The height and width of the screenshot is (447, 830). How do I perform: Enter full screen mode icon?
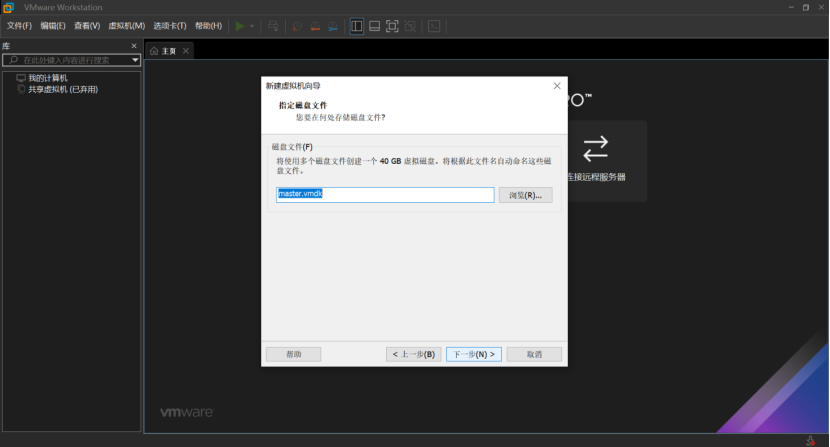click(x=392, y=26)
